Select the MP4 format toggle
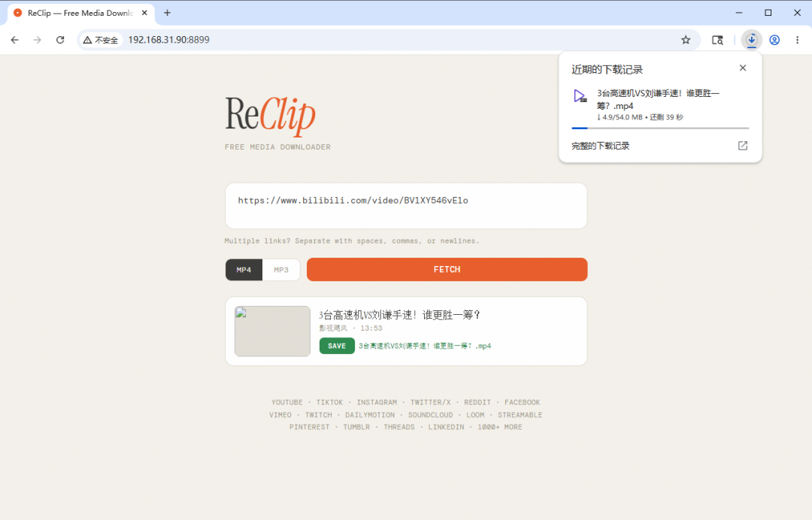This screenshot has height=520, width=812. click(x=244, y=270)
